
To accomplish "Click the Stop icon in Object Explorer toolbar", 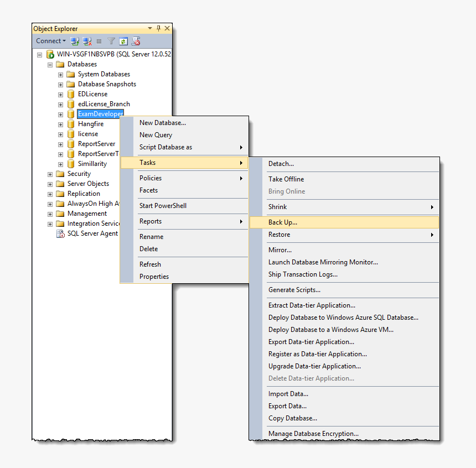I will click(99, 40).
